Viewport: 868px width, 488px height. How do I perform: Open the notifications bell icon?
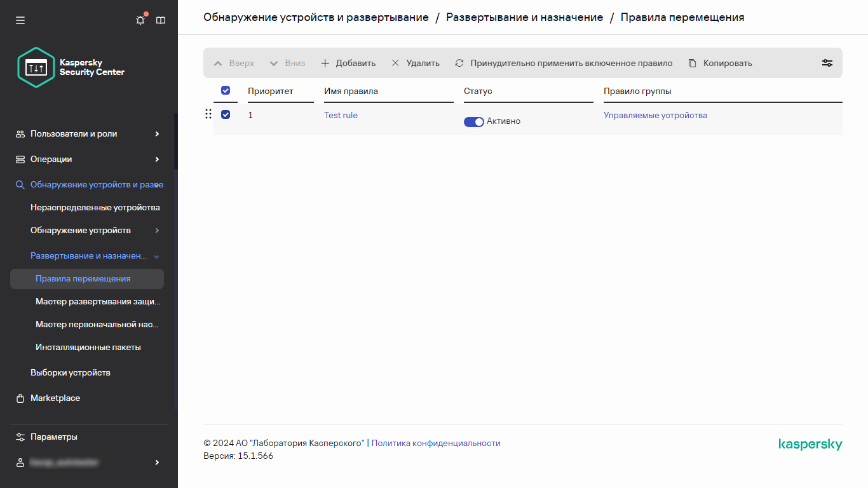tap(140, 20)
